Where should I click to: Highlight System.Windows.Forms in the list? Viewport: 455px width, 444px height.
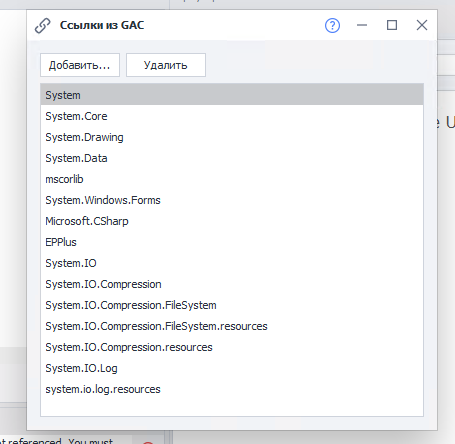(232, 200)
